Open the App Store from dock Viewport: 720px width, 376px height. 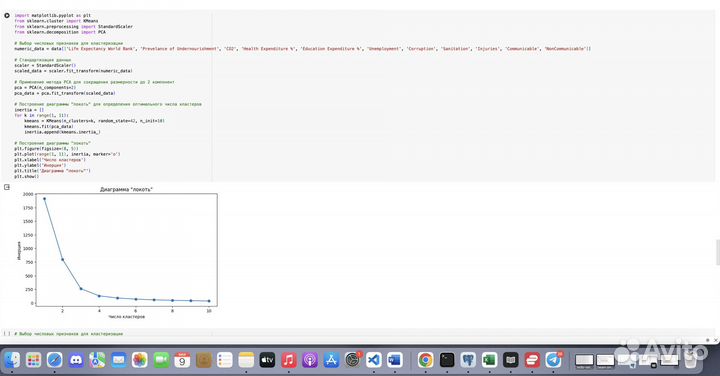pyautogui.click(x=331, y=359)
